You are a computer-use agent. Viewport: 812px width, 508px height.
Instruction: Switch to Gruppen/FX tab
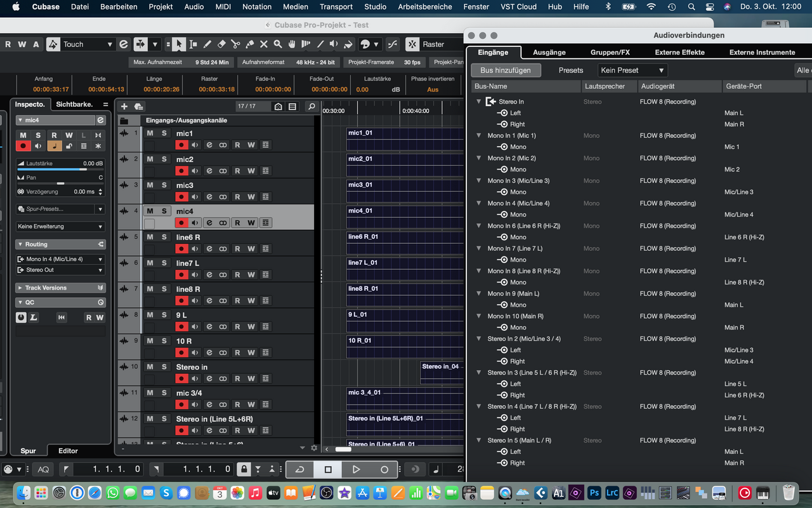(610, 52)
